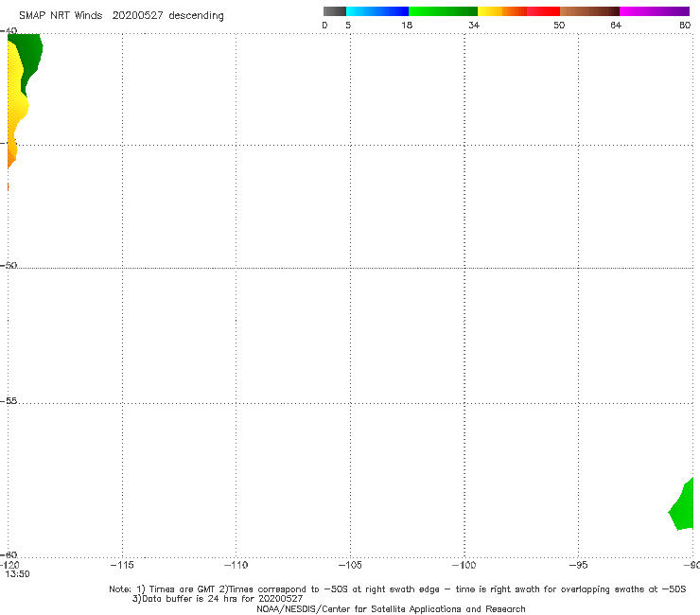Image resolution: width=700 pixels, height=615 pixels.
Task: Click the title 'SMAP NRT Winds 20200527 descending'
Action: click(x=121, y=16)
